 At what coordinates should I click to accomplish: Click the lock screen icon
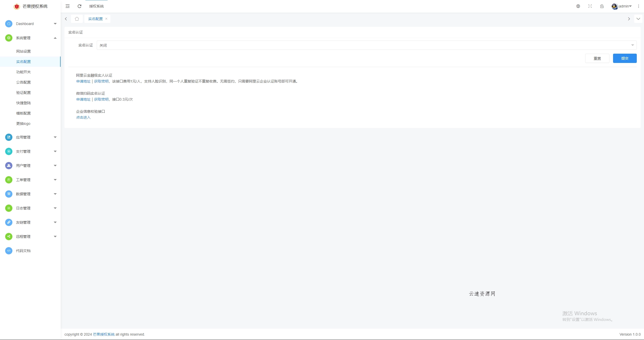(601, 6)
